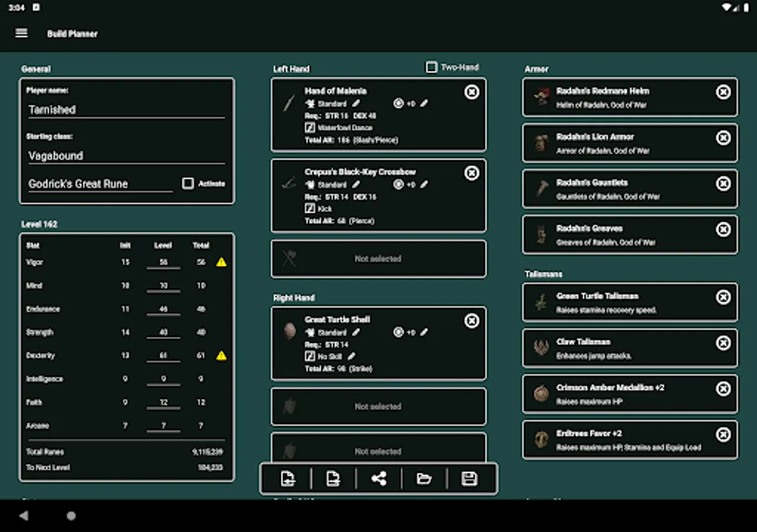
Task: Edit Hand of Malenia upgrade level pencil
Action: tap(424, 103)
